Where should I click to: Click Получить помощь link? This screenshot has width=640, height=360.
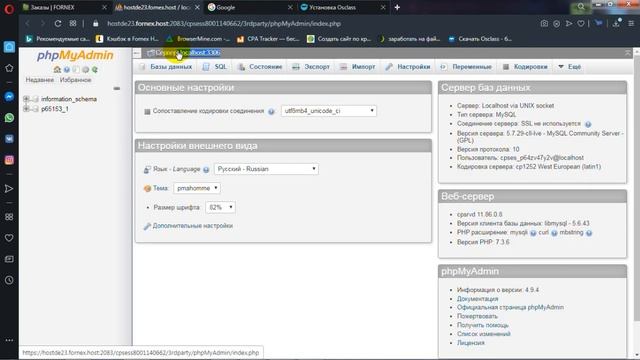[x=483, y=325]
